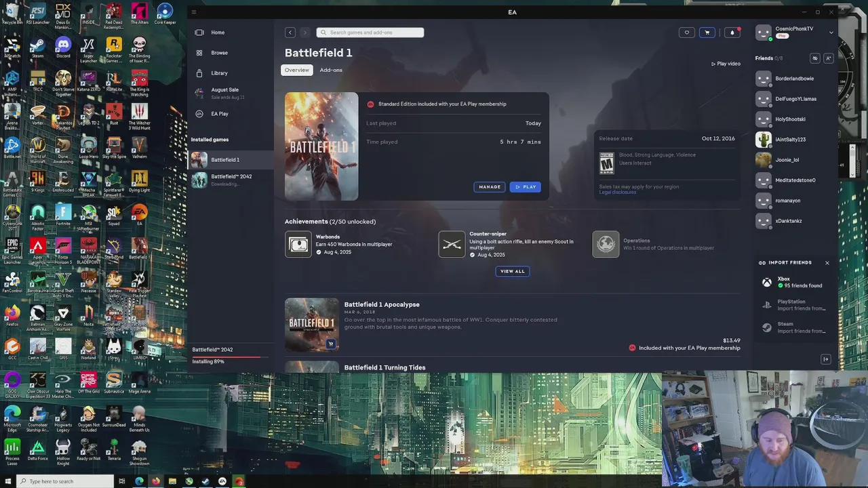Open friend Borderlandbowie
This screenshot has width=868, height=488.
(793, 79)
